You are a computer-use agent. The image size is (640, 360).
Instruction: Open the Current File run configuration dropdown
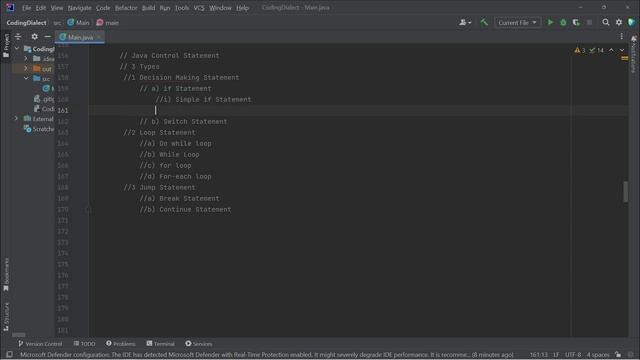[517, 22]
